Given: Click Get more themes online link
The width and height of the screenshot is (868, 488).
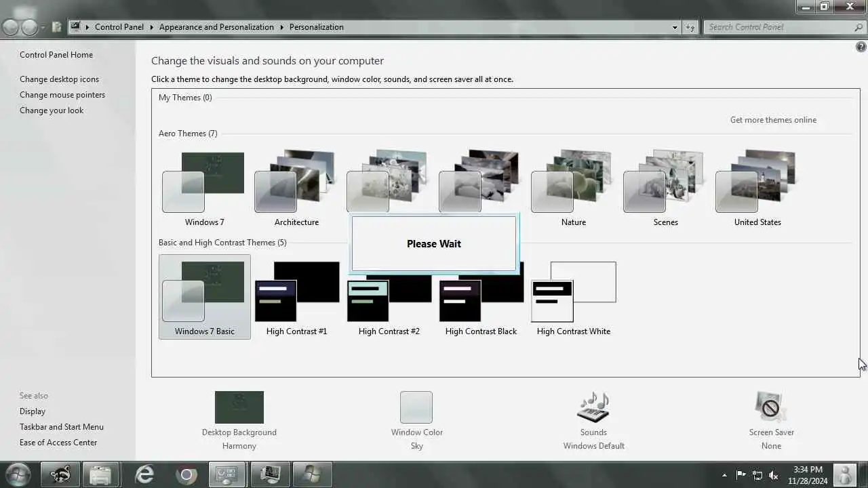Looking at the screenshot, I should click(x=773, y=120).
